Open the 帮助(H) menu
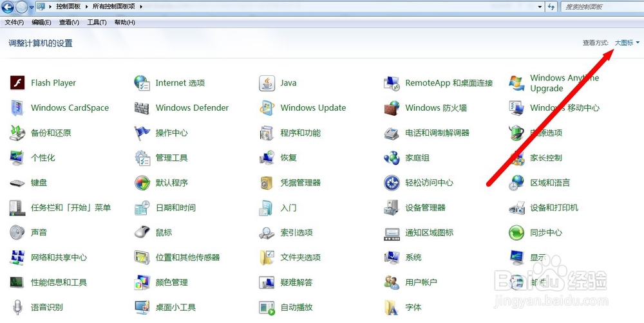Image resolution: width=644 pixels, height=323 pixels. [125, 23]
